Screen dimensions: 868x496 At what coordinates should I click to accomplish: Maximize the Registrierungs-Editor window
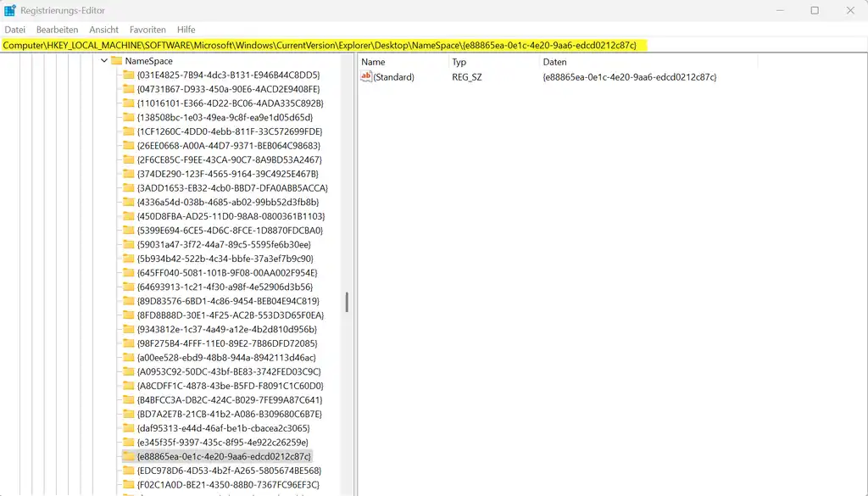click(815, 10)
